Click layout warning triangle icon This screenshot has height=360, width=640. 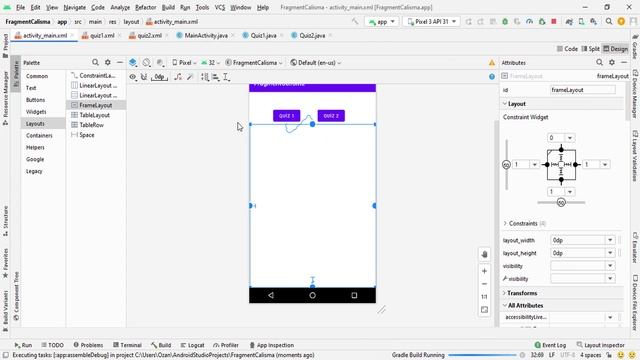[x=492, y=63]
